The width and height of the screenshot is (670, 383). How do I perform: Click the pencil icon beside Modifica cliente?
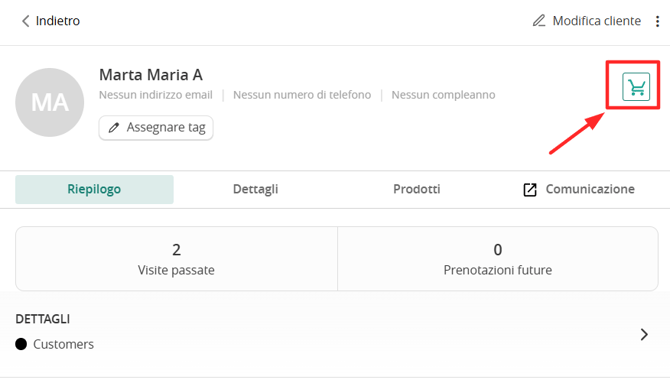tap(539, 21)
